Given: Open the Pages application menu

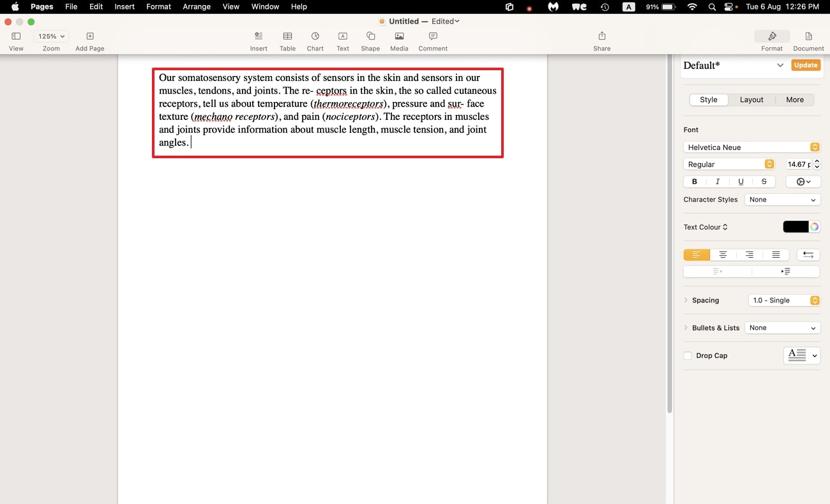Looking at the screenshot, I should point(42,6).
